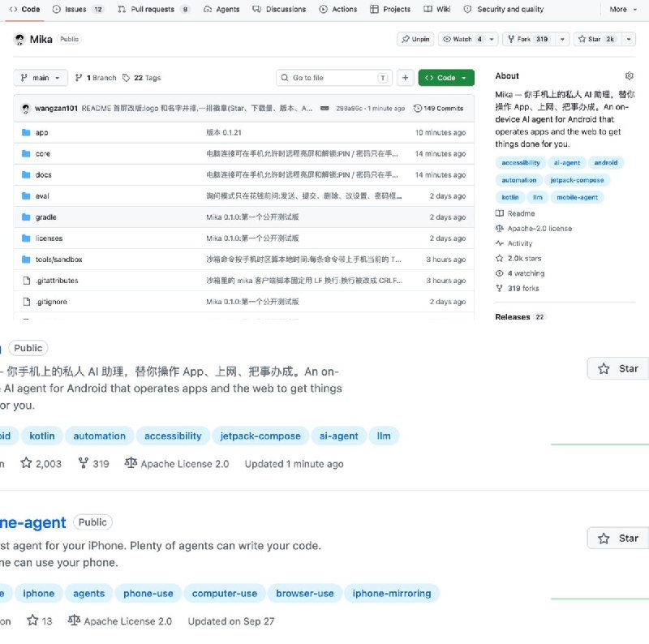Open the licenses folder
The height and width of the screenshot is (644, 649).
[x=49, y=238]
